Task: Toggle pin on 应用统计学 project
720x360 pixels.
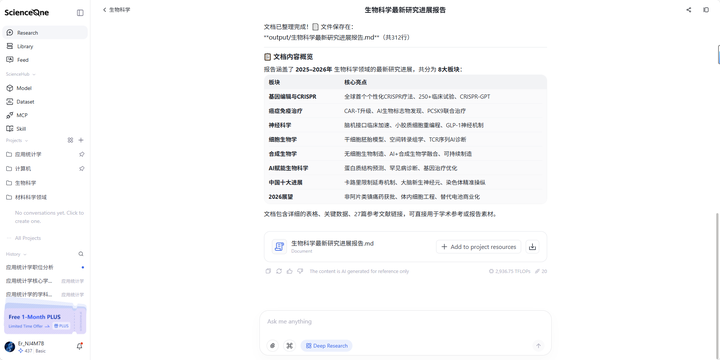Action: tap(82, 154)
